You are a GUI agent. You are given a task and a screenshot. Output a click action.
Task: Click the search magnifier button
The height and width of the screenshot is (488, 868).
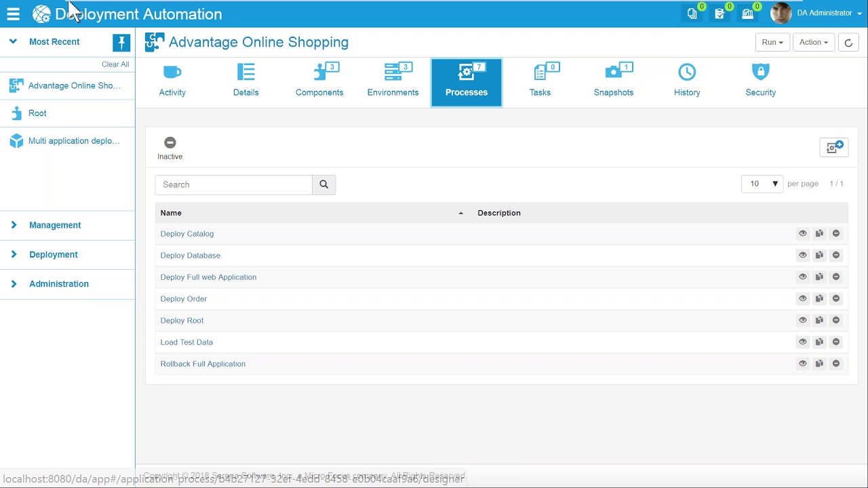click(323, 184)
